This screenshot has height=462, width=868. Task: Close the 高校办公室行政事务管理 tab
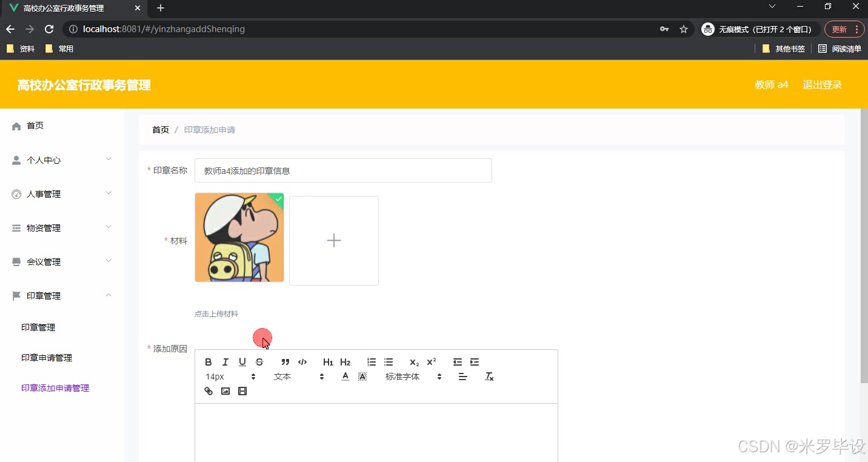[x=138, y=8]
